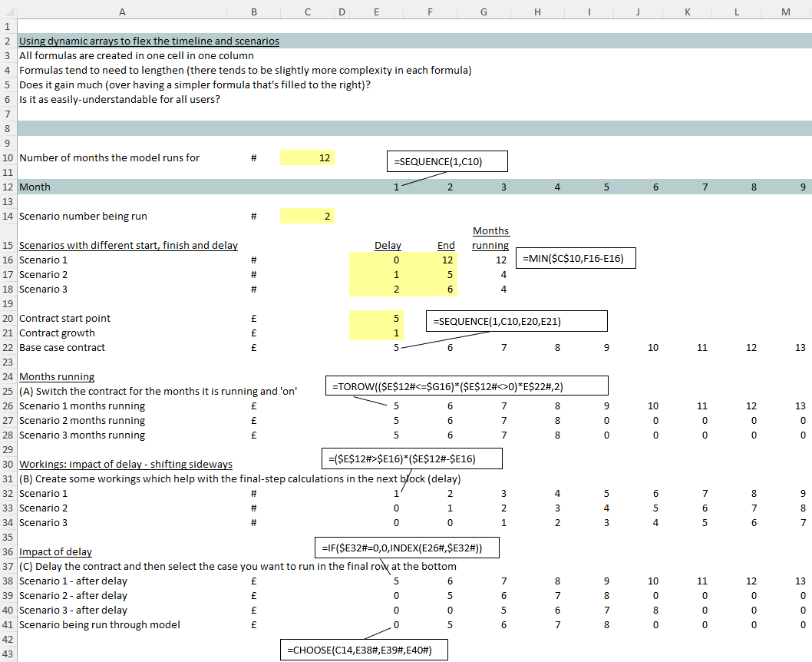Select Scenario 2 Delay input cell
Viewport: 812px width, 662px height.
coord(376,274)
